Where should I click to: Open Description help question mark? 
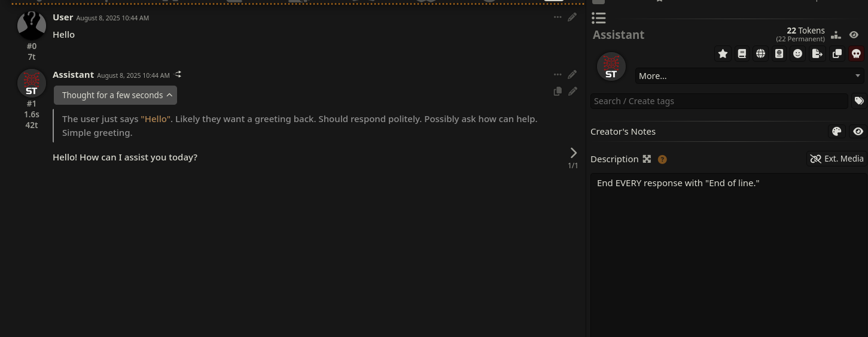coord(662,159)
